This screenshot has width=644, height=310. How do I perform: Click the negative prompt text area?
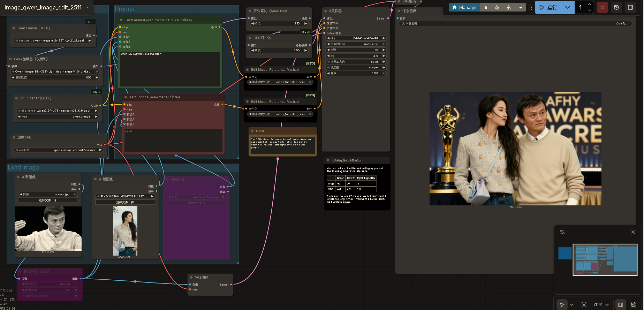point(173,141)
